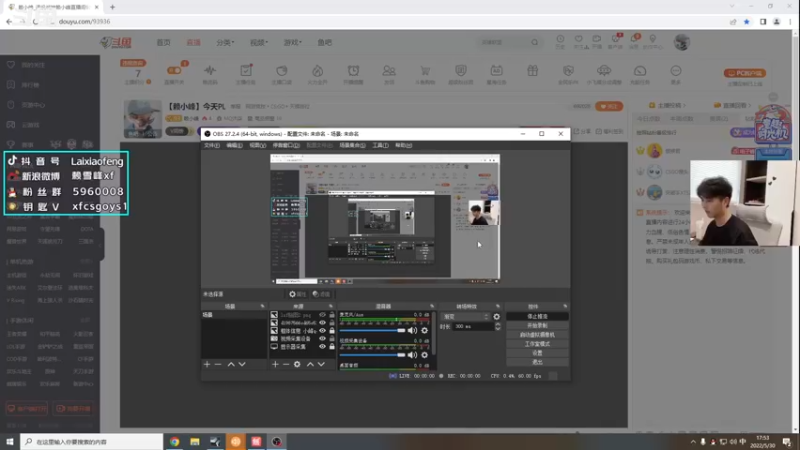Image resolution: width=800 pixels, height=450 pixels.
Task: Show hidden system tray icons
Action: [692, 442]
